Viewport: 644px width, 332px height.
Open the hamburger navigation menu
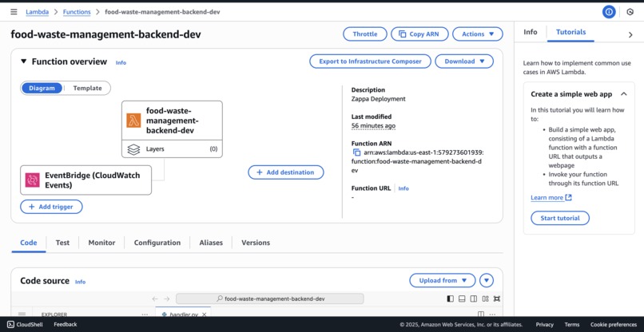pos(14,12)
